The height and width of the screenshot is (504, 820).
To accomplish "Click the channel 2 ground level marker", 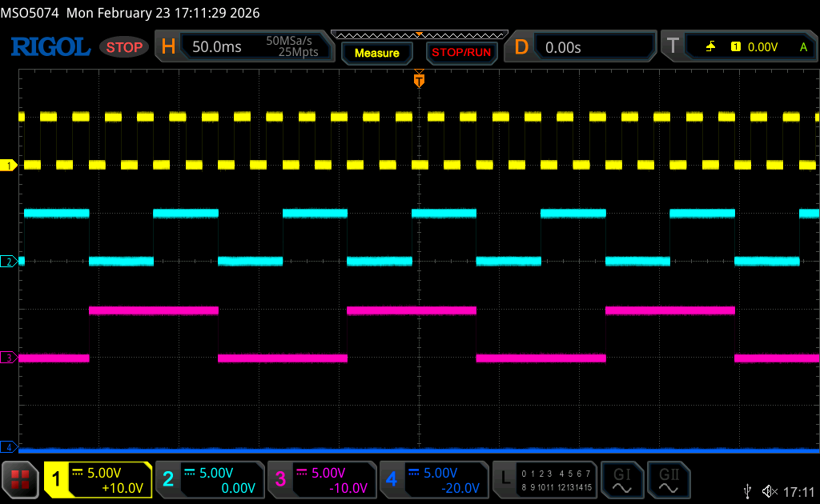I will [x=10, y=262].
